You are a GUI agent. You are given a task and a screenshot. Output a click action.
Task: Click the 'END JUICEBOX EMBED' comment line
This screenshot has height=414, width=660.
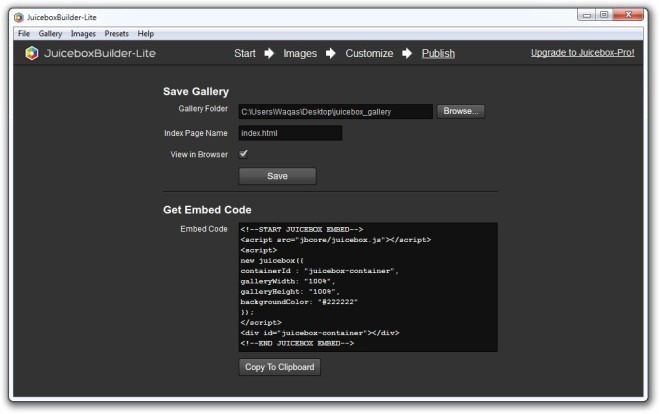click(297, 343)
